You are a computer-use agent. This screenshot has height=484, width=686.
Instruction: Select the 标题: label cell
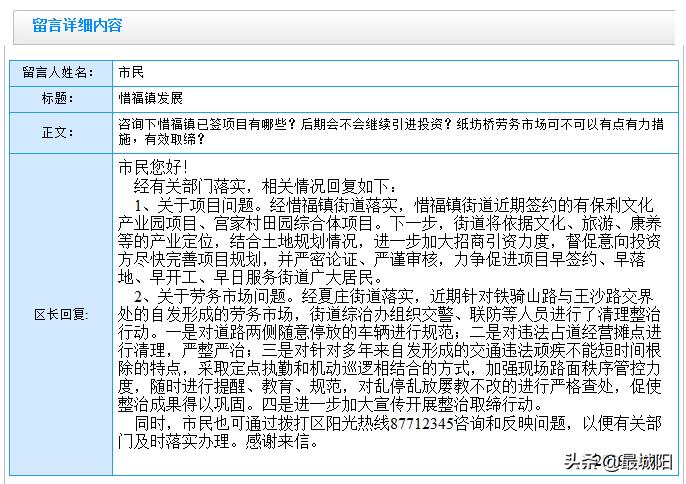tap(61, 99)
